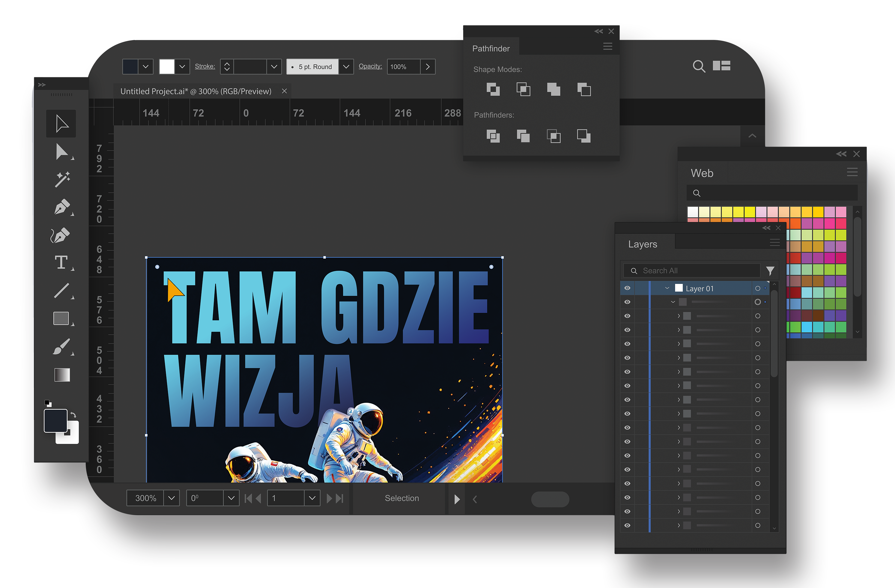Select Untitled Project.ai document tab

[195, 91]
